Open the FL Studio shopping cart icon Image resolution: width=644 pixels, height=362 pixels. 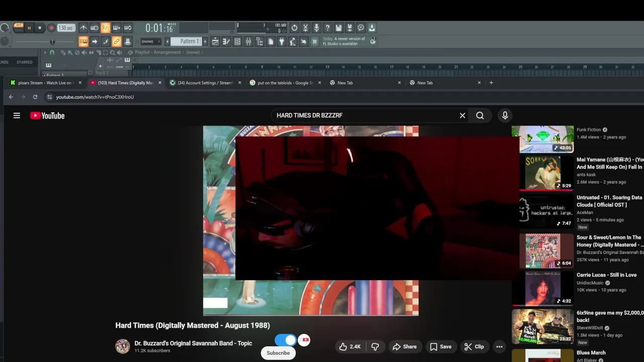pos(314,42)
